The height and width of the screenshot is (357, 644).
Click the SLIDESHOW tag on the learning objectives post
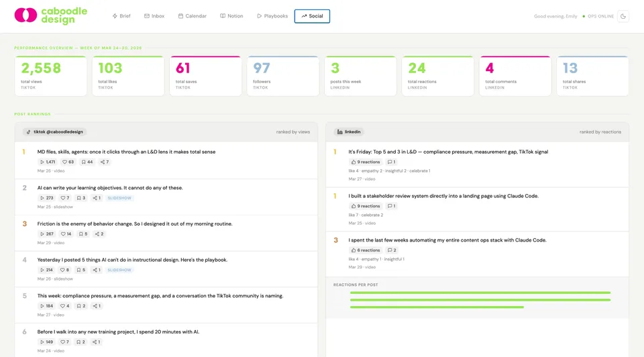[x=119, y=198]
